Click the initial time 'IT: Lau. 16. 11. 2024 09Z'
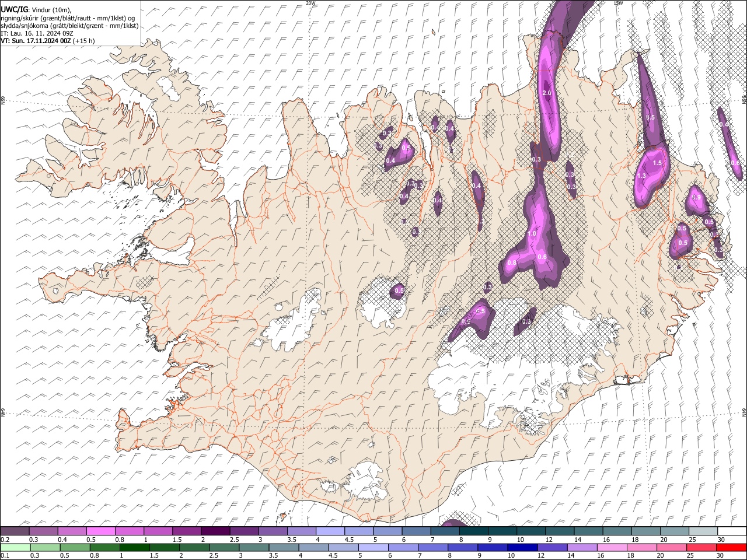This screenshot has width=747, height=560. point(37,33)
